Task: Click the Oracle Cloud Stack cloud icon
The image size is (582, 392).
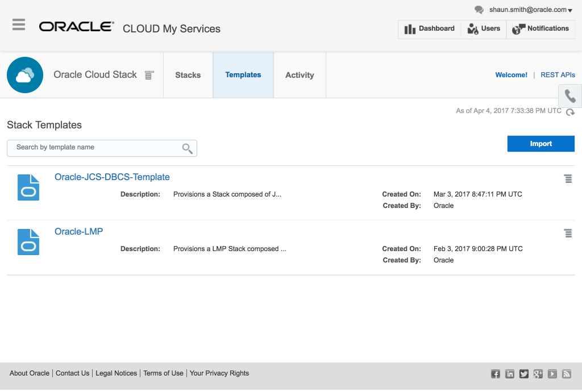Action: (x=25, y=75)
